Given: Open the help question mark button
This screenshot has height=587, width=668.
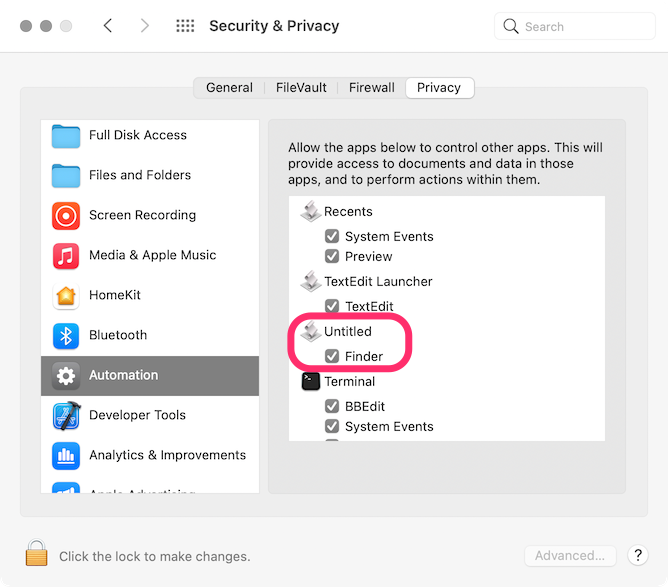Looking at the screenshot, I should point(637,555).
